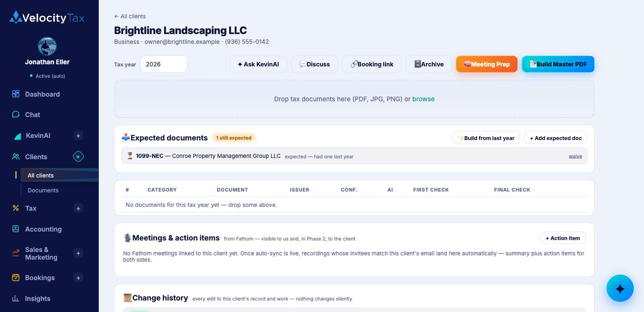644x312 pixels.
Task: Go to the Accounting section
Action: [43, 229]
